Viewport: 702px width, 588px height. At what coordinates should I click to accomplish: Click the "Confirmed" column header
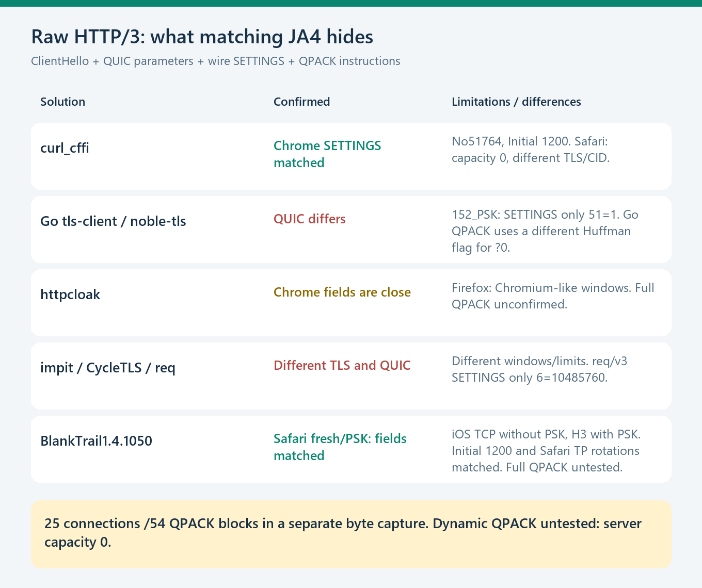(302, 102)
